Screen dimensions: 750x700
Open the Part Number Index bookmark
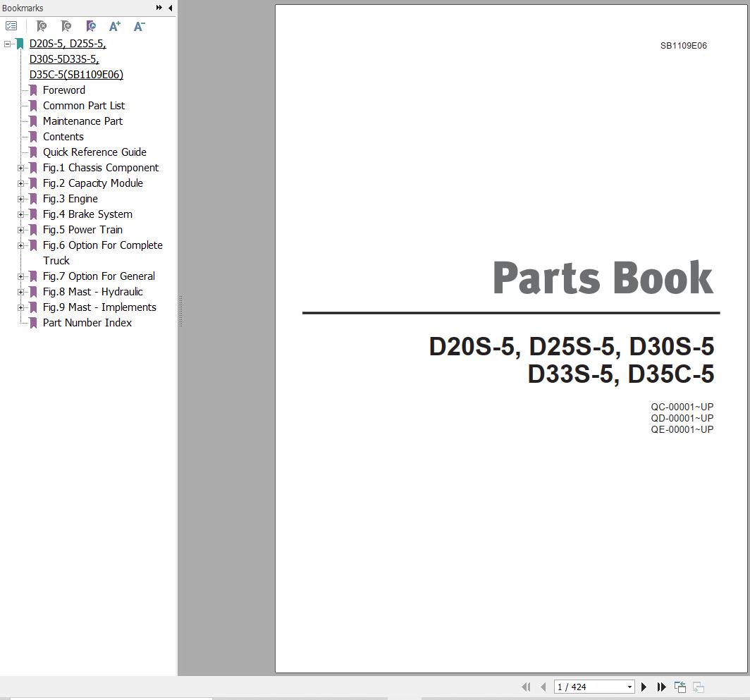[x=87, y=322]
